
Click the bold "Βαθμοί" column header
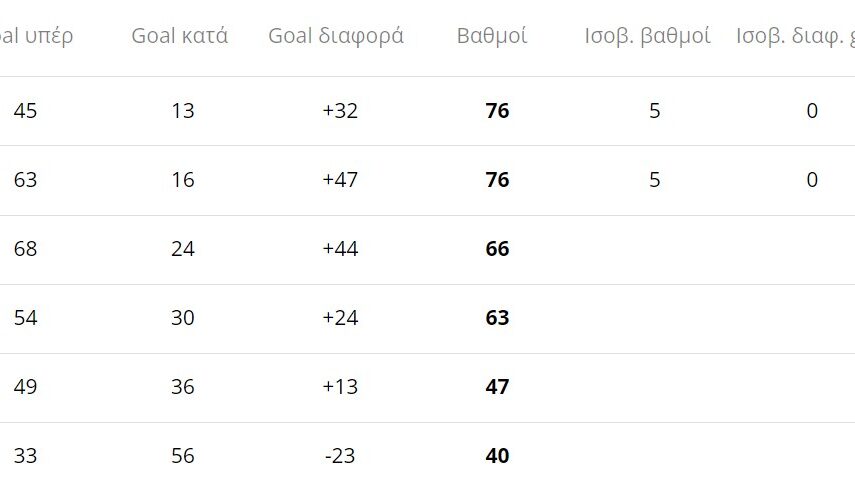point(492,36)
